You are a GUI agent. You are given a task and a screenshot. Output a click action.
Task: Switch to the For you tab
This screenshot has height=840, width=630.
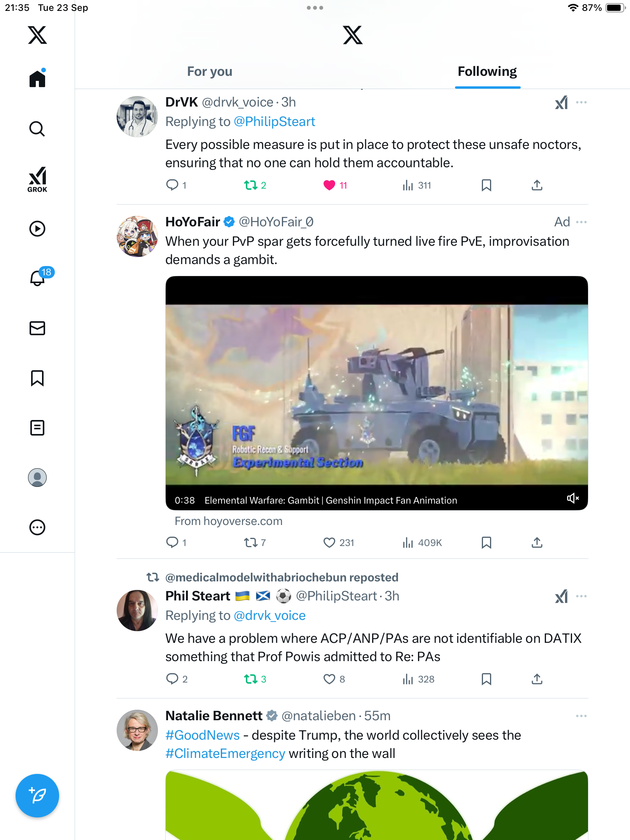click(210, 72)
